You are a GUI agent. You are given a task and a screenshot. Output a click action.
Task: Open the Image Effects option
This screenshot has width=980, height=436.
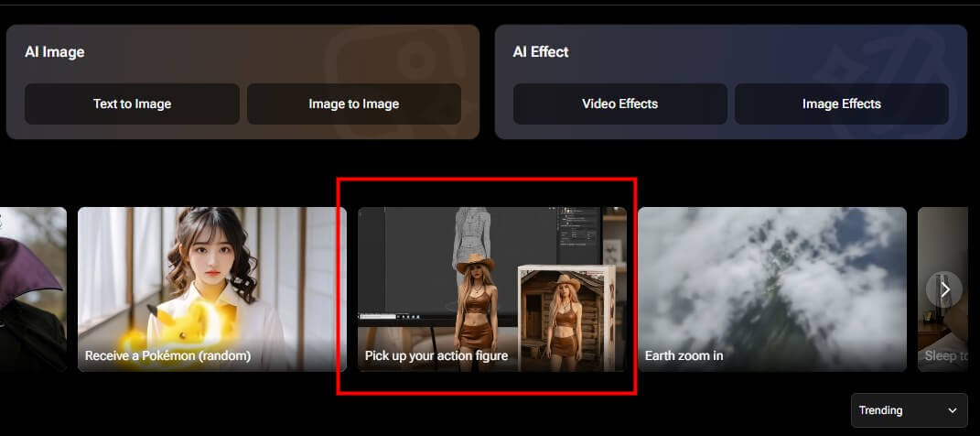coord(841,104)
